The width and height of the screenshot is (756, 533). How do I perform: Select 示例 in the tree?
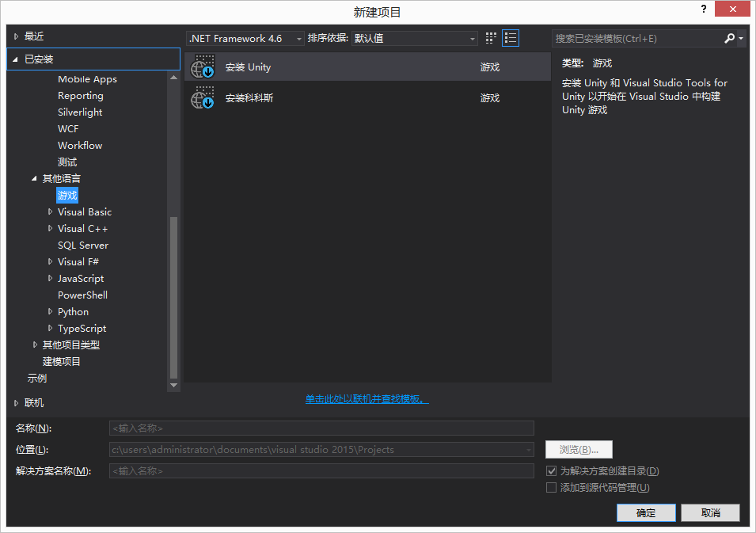click(36, 378)
